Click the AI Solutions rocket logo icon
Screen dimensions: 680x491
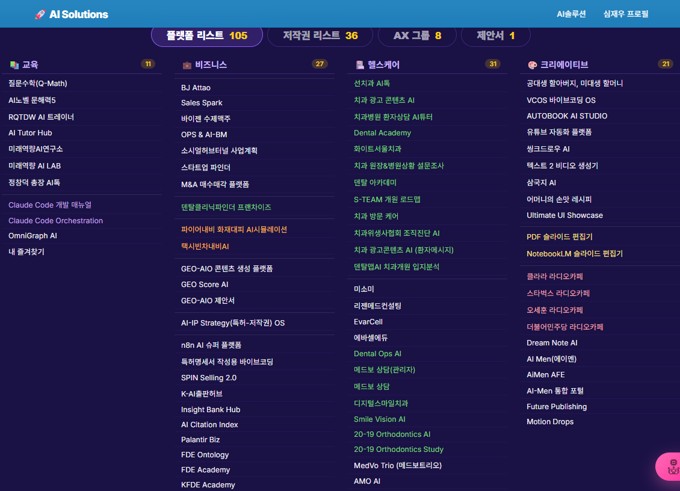coord(40,14)
